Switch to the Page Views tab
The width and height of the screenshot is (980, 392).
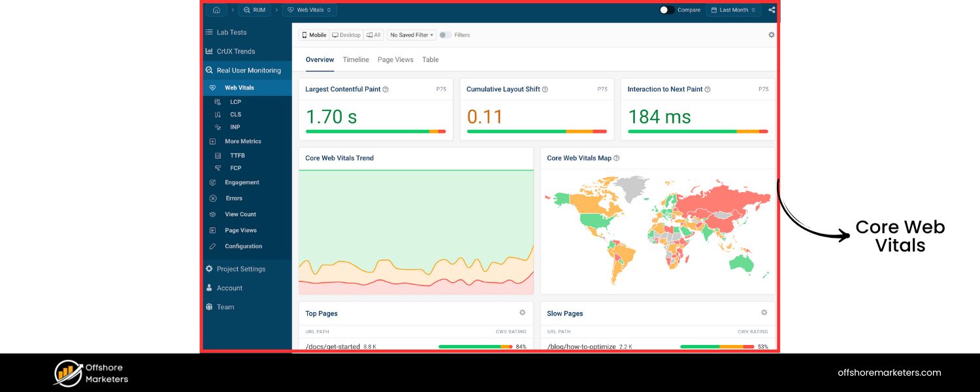395,59
